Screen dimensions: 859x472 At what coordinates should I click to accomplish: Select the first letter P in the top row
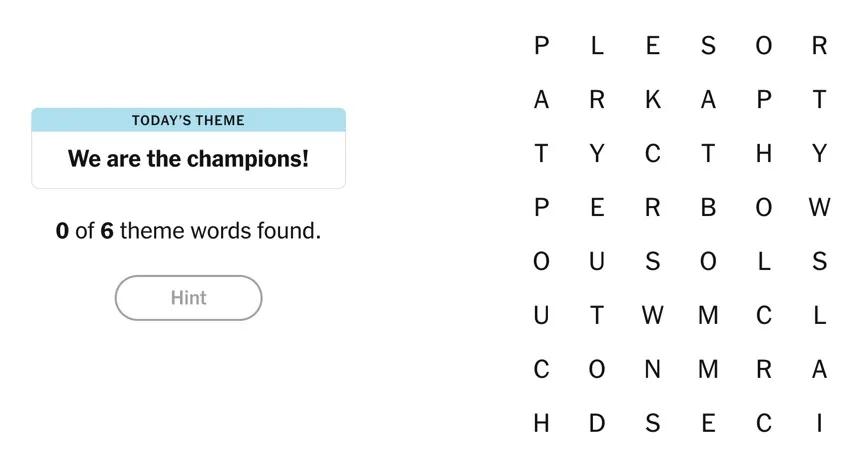click(541, 46)
